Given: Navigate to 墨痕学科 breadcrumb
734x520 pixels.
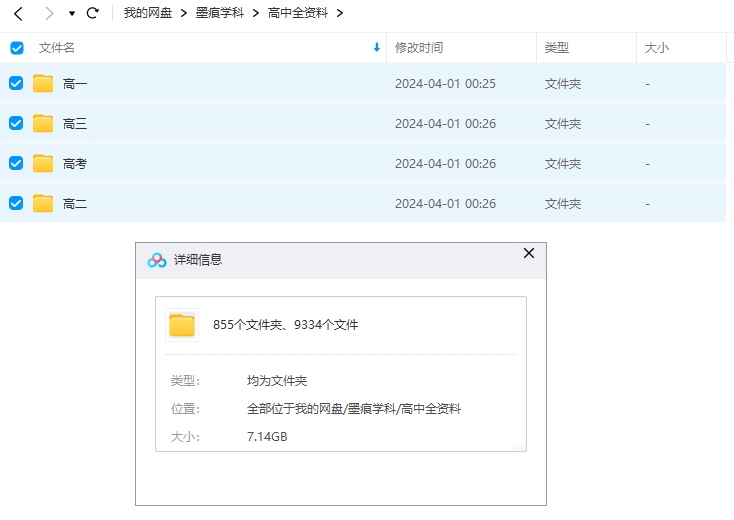Looking at the screenshot, I should (x=219, y=13).
